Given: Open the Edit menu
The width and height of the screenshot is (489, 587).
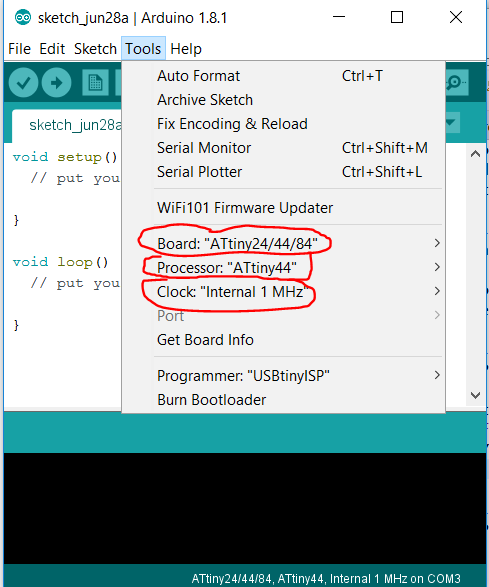Looking at the screenshot, I should 52,49.
